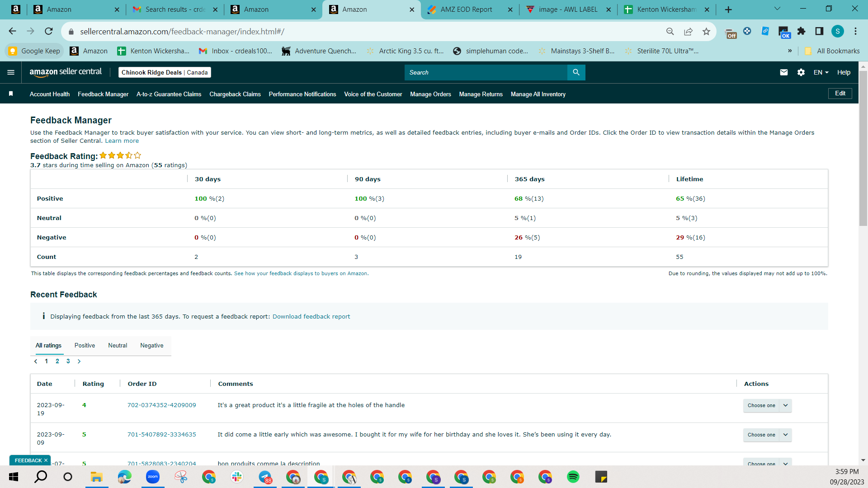The image size is (868, 488).
Task: Click the Amazon Seller Central logo
Action: [x=66, y=72]
